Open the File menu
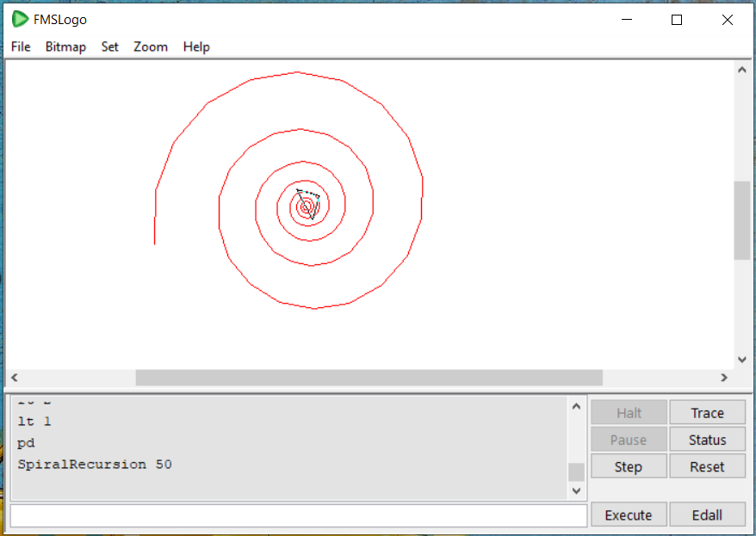 20,47
